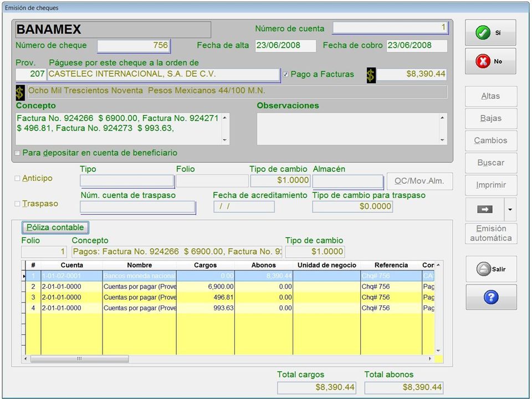The height and width of the screenshot is (399, 532).
Task: Enable Para depositar en cuenta de beneficiario
Action: [18, 153]
